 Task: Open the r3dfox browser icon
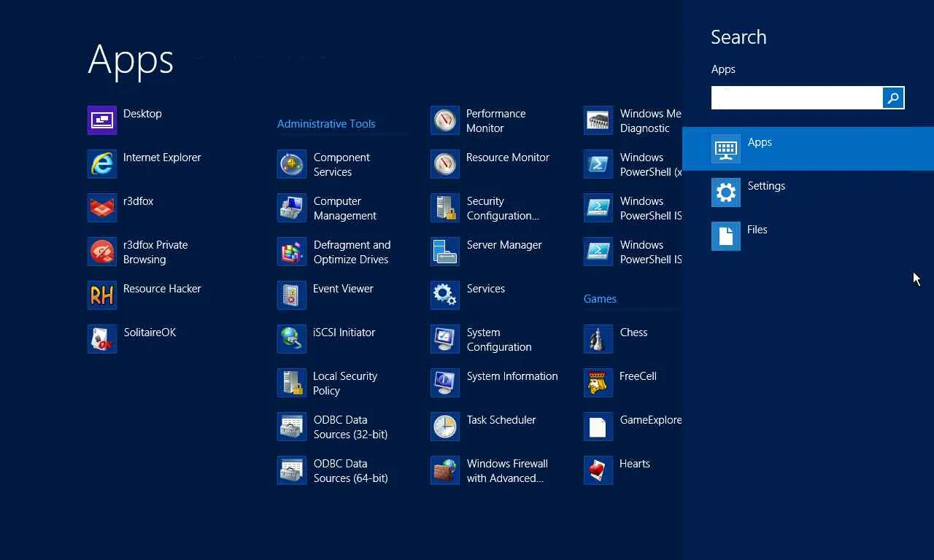tap(102, 208)
